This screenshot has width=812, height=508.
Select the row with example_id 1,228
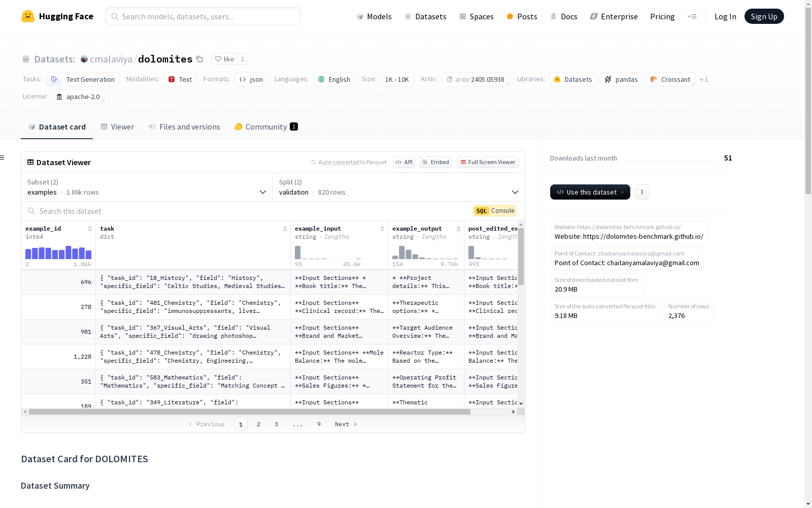point(269,357)
